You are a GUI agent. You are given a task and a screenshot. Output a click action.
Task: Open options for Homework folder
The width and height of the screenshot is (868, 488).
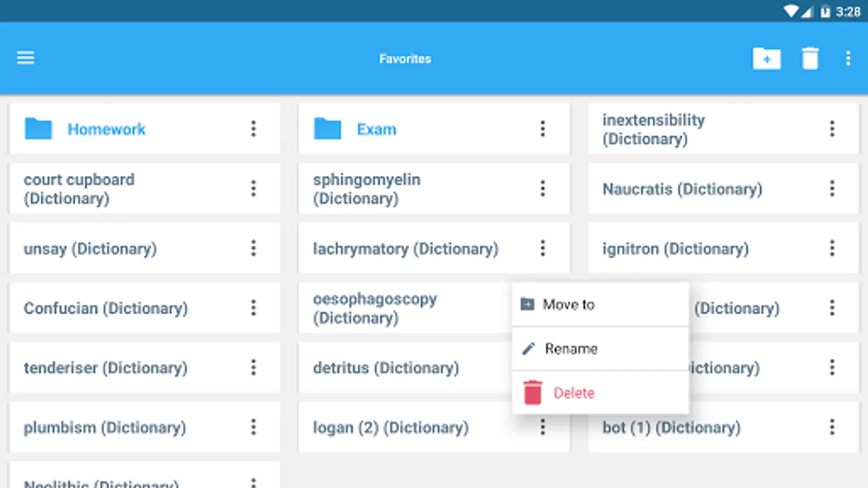click(x=253, y=129)
